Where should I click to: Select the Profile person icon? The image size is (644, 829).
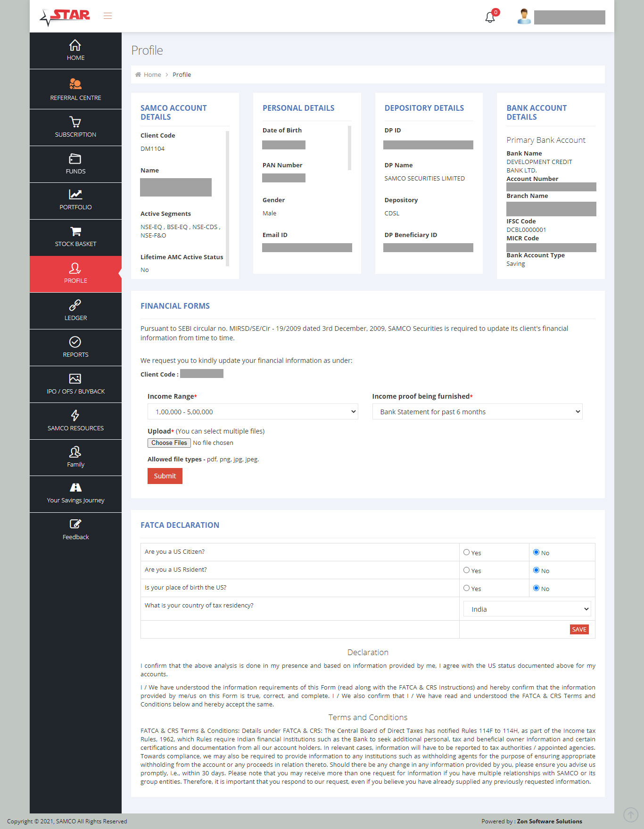point(75,268)
